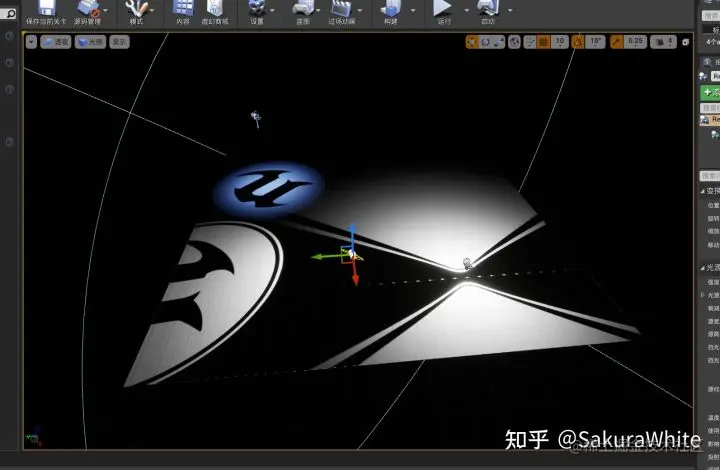Expand the Settings (设置) dropdown arrow

click(272, 10)
